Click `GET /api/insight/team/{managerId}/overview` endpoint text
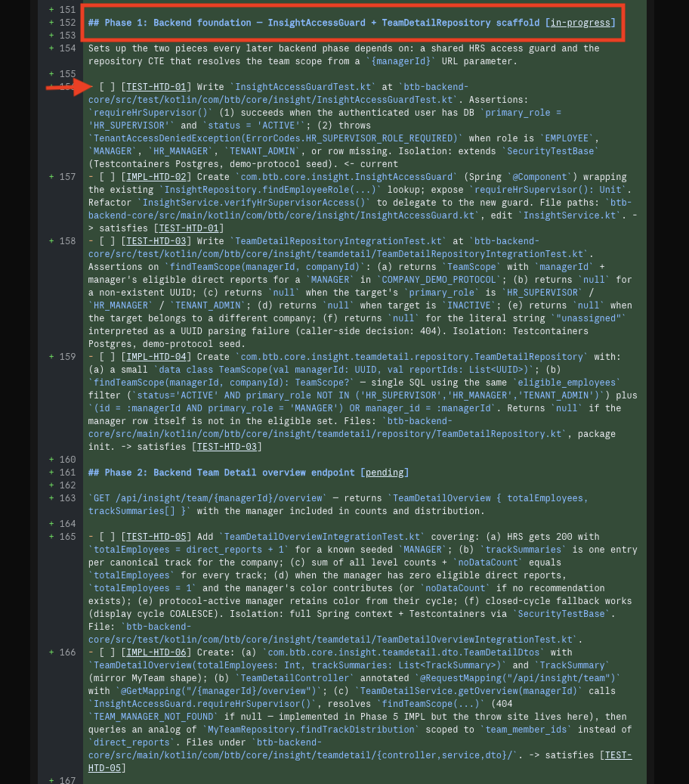This screenshot has height=784, width=689. [x=207, y=498]
